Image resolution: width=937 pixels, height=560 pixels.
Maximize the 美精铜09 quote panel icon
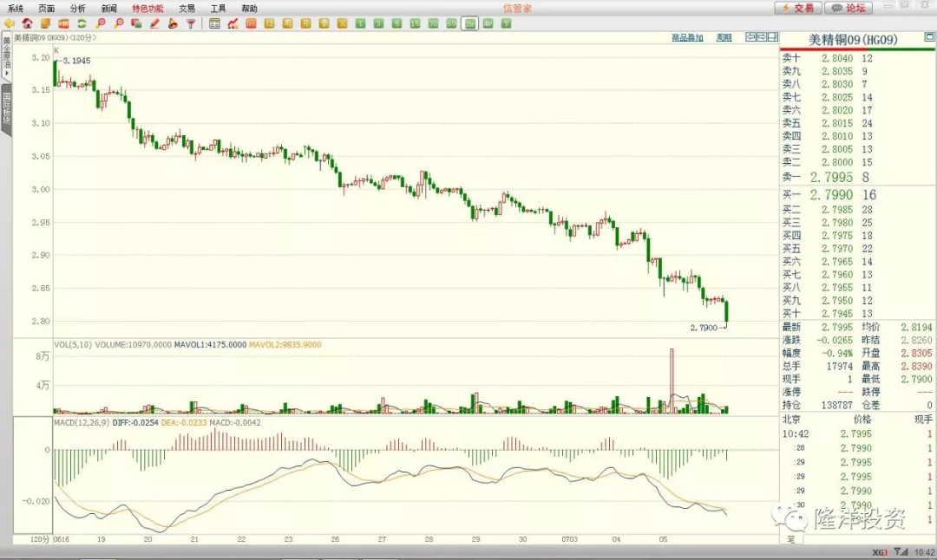[929, 37]
